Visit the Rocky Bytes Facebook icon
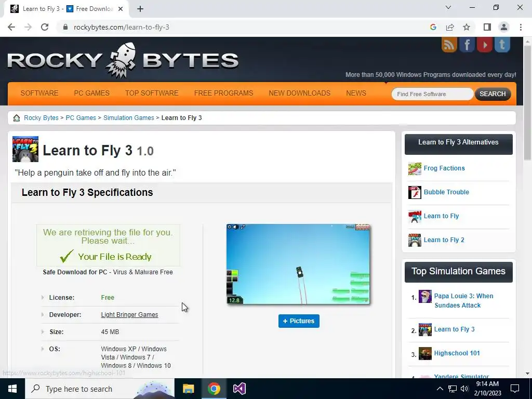Viewport: 532px width, 399px height. pos(467,45)
